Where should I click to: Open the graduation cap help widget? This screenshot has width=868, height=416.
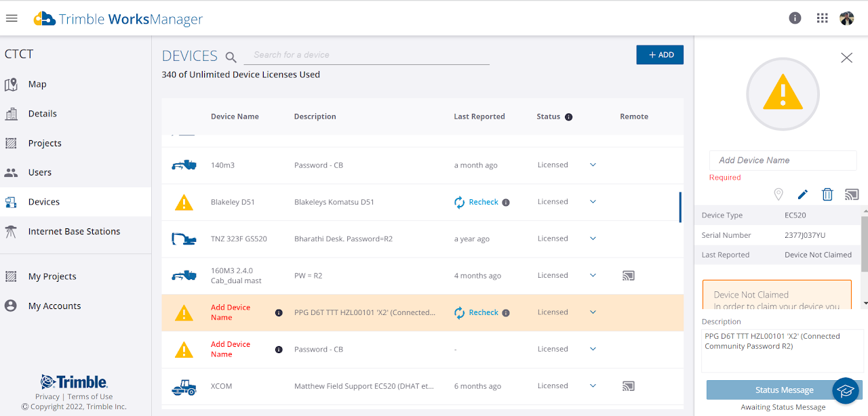click(846, 390)
